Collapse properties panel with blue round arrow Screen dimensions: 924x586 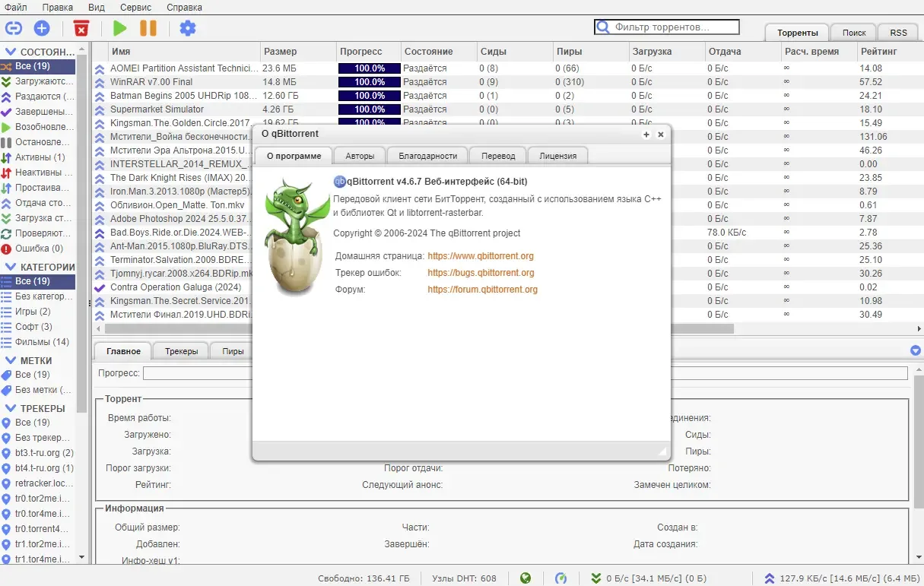pos(916,350)
